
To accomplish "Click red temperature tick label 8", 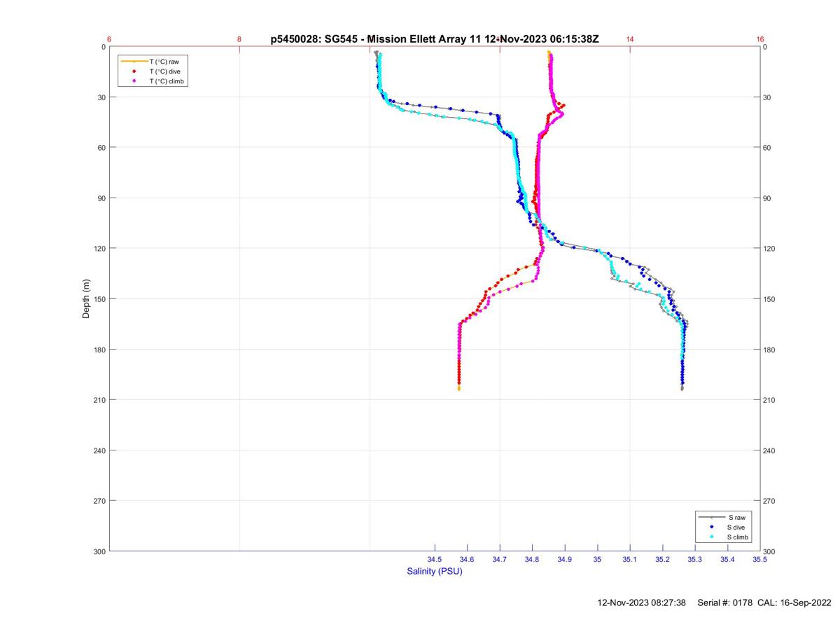I will pos(239,39).
